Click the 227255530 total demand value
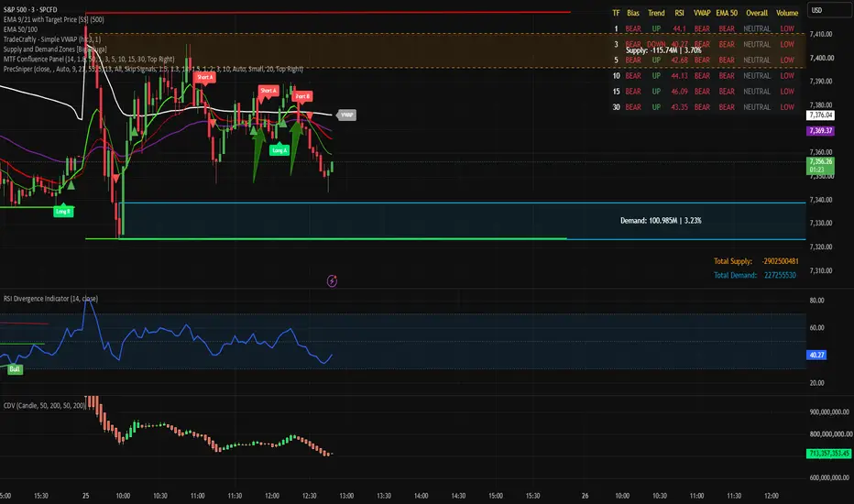 (780, 275)
